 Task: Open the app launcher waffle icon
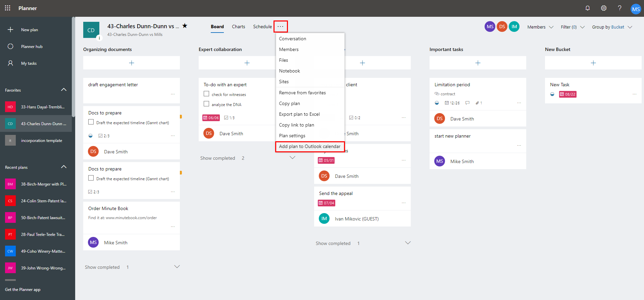[7, 8]
